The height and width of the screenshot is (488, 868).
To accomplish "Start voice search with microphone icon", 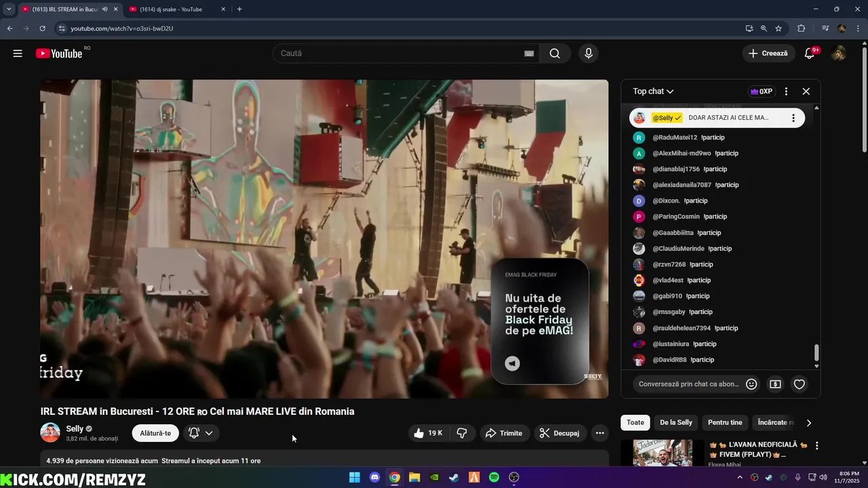I will pyautogui.click(x=589, y=54).
